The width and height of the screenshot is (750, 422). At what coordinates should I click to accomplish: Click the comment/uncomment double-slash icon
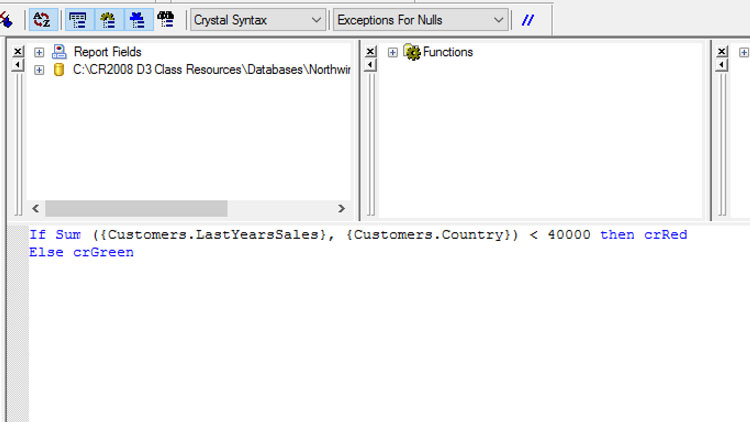coord(528,20)
